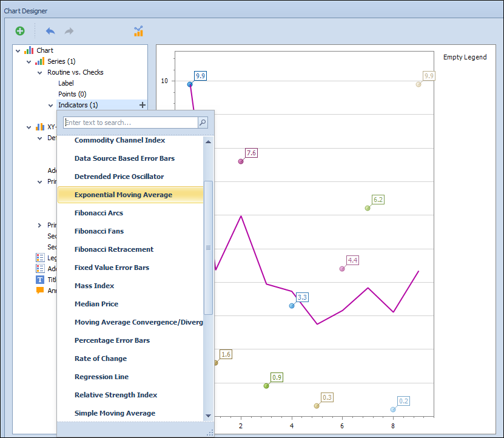504x438 pixels.
Task: Collapse Routine vs. Checks node
Action: [40, 73]
